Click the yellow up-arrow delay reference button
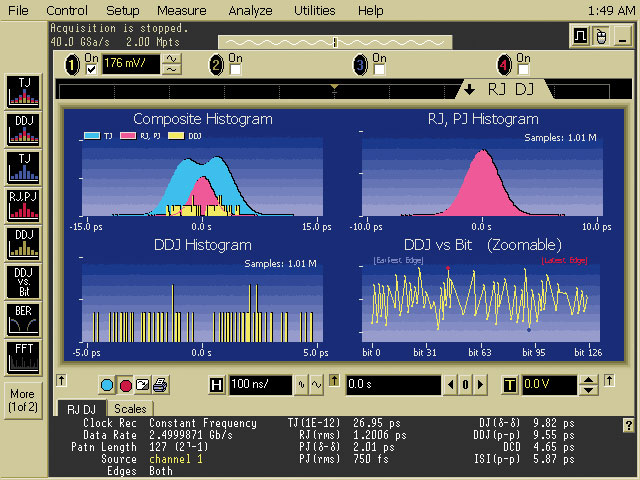640x480 pixels. pyautogui.click(x=334, y=381)
